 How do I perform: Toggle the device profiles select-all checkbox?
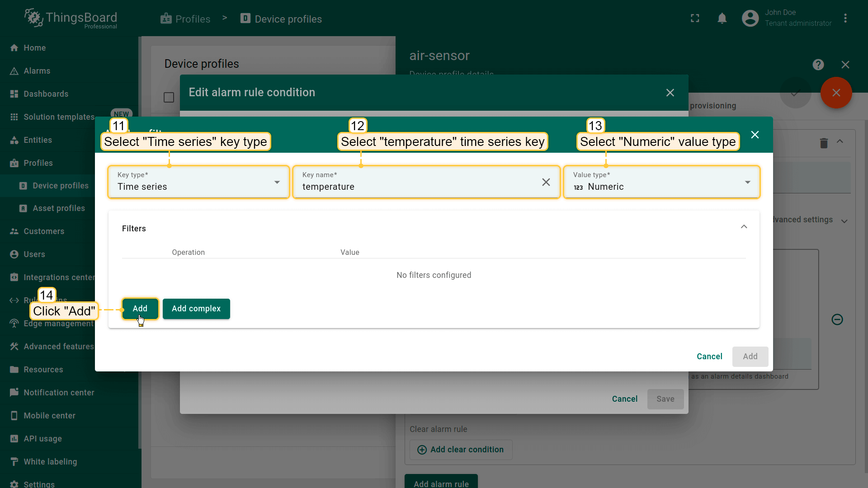[x=169, y=98]
